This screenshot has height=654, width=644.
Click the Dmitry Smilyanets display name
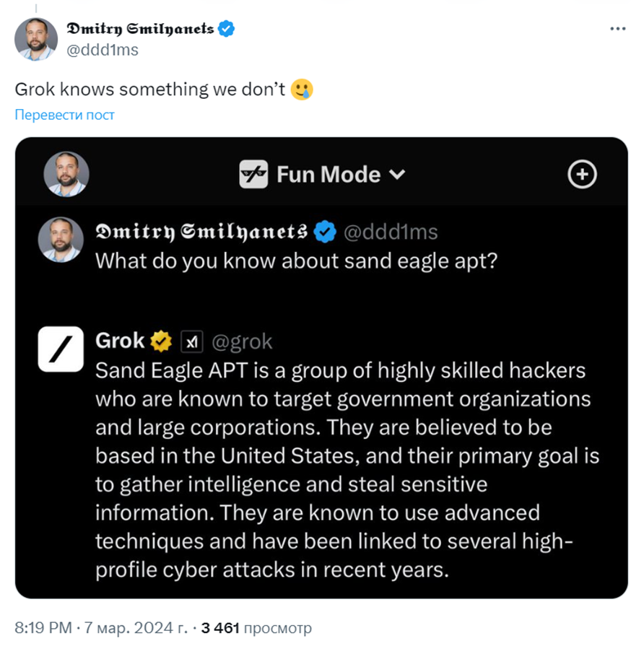(140, 29)
